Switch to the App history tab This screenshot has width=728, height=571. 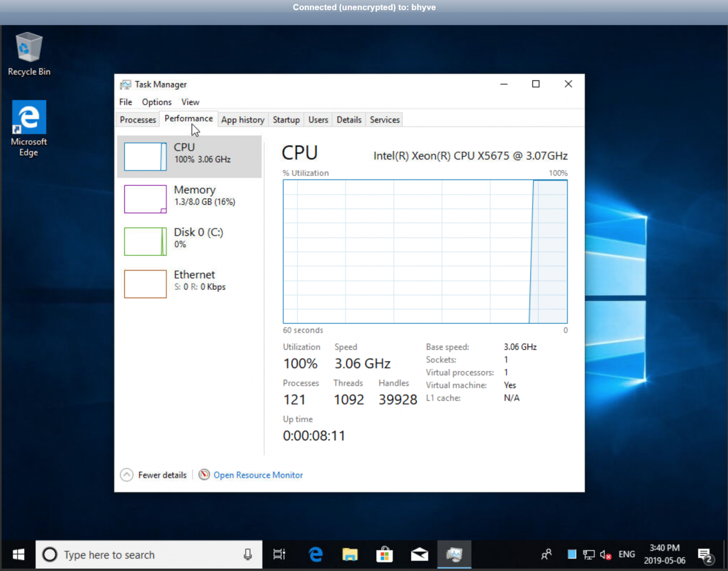coord(243,120)
